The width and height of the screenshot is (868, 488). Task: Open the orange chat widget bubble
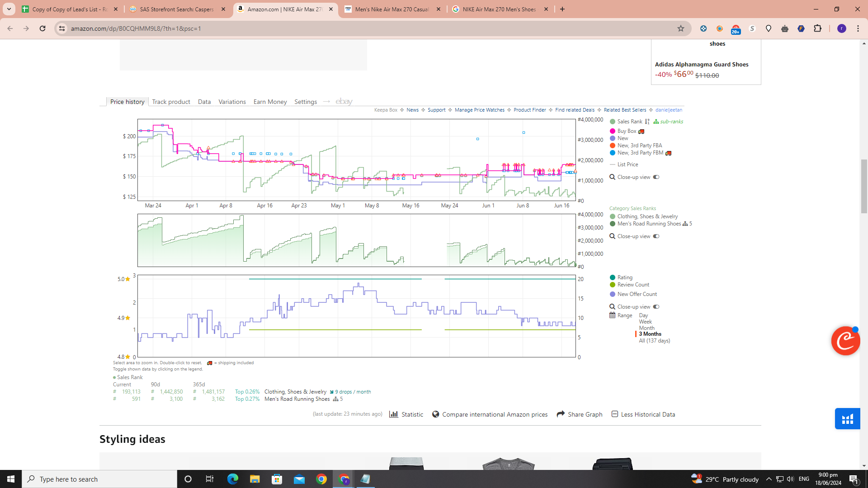845,341
